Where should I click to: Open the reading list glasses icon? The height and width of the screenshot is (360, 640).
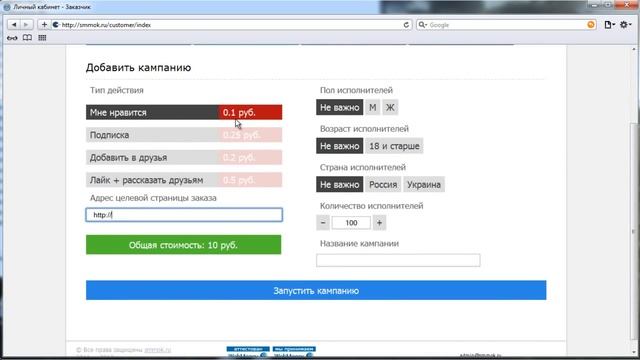pos(12,38)
